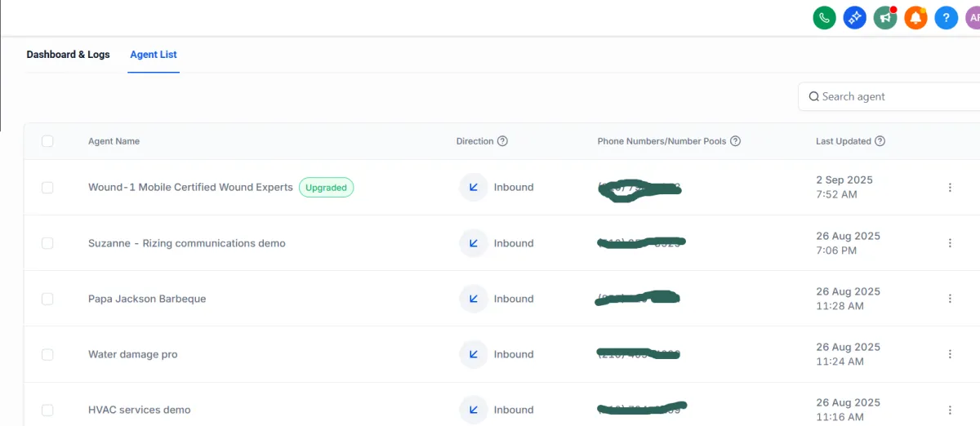Click the green Upgraded badge
The width and height of the screenshot is (980, 426).
tap(327, 188)
